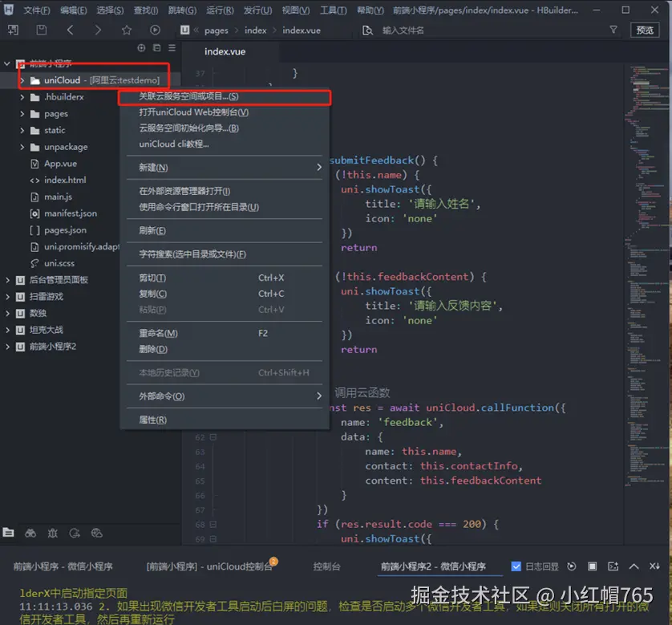The width and height of the screenshot is (672, 625).
Task: Expand the .hbuilderx folder
Action: point(22,97)
